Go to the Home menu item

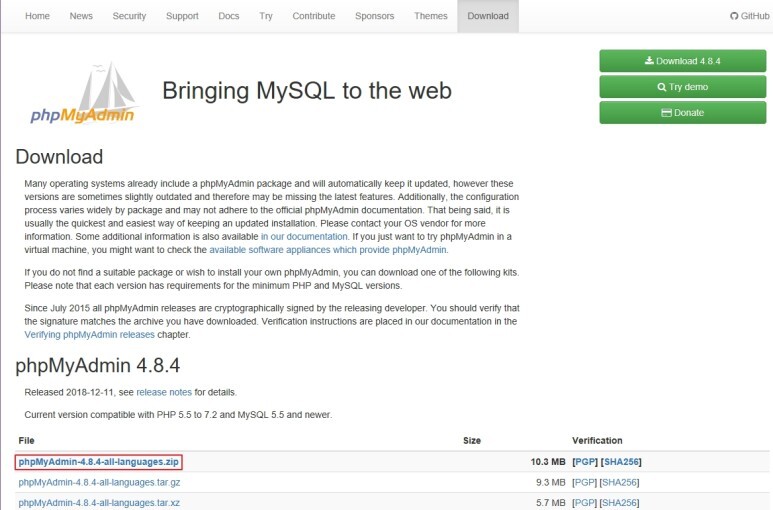37,16
